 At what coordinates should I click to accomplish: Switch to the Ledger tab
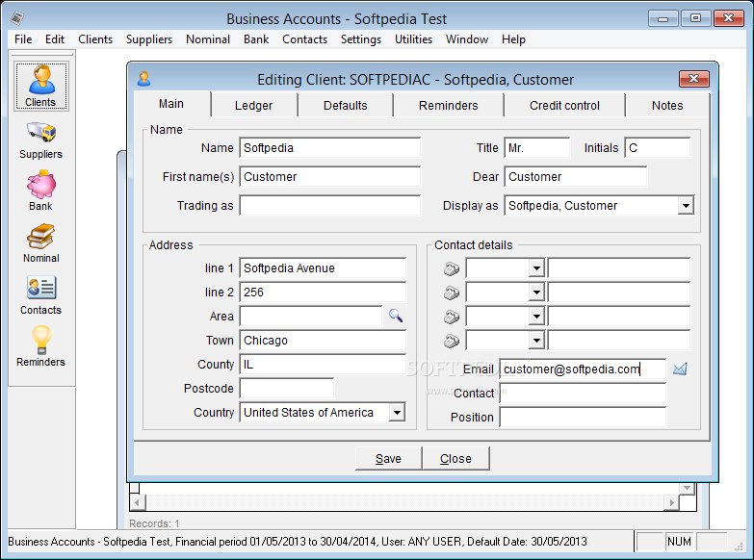254,105
